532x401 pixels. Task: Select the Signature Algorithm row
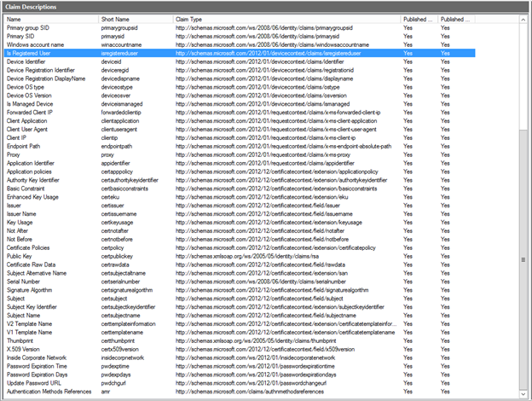click(240, 290)
